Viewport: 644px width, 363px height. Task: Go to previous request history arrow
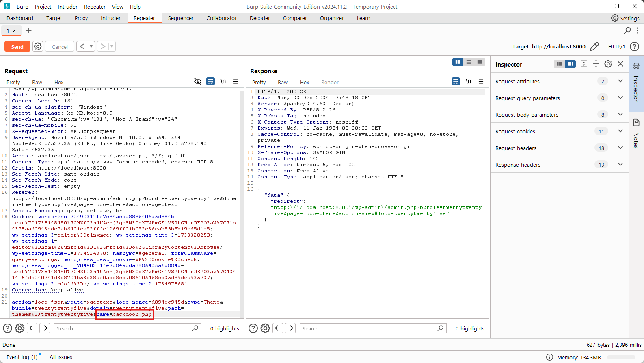tap(82, 46)
